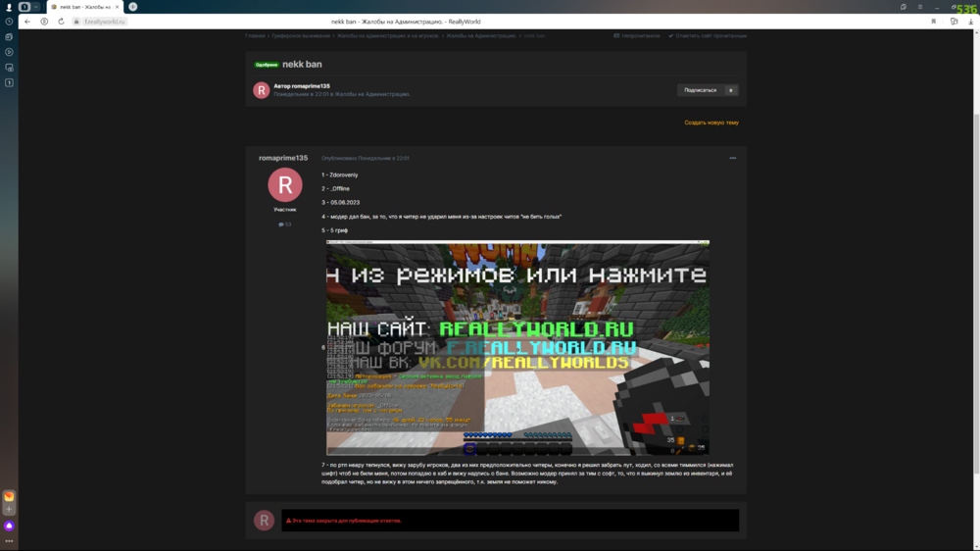This screenshot has width=980, height=551.
Task: Open the sidebar numbered tabs icon
Action: pyautogui.click(x=9, y=82)
